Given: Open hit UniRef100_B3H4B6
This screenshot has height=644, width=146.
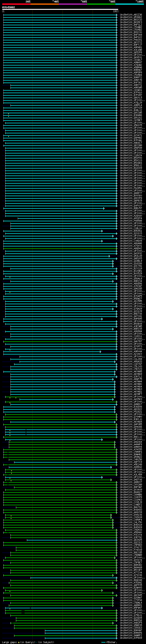Looking at the screenshot, I should [131, 115].
